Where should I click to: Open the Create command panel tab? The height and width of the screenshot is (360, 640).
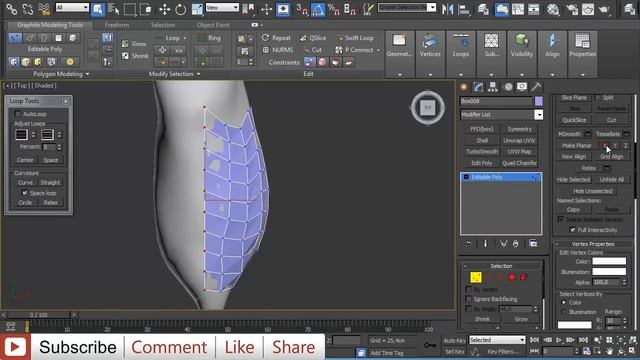464,87
